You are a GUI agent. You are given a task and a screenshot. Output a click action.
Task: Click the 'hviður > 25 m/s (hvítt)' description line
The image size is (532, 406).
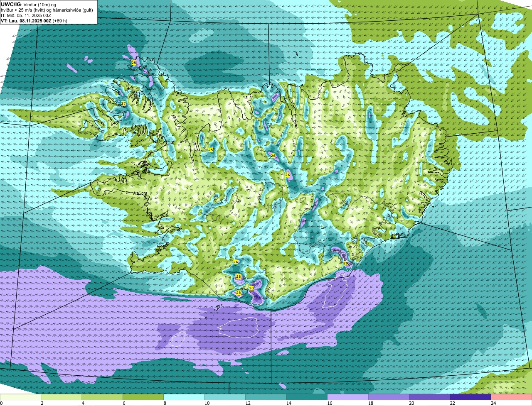[x=47, y=10]
